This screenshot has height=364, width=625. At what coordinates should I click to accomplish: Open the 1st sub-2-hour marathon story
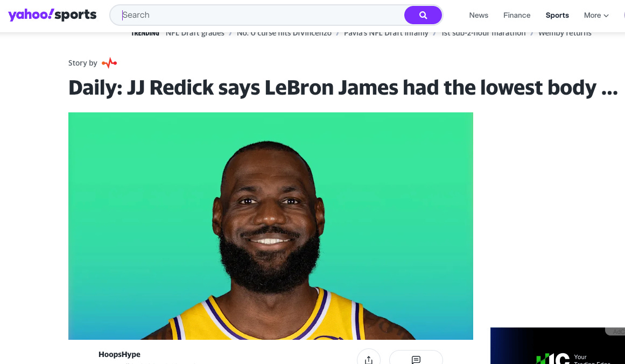click(483, 33)
